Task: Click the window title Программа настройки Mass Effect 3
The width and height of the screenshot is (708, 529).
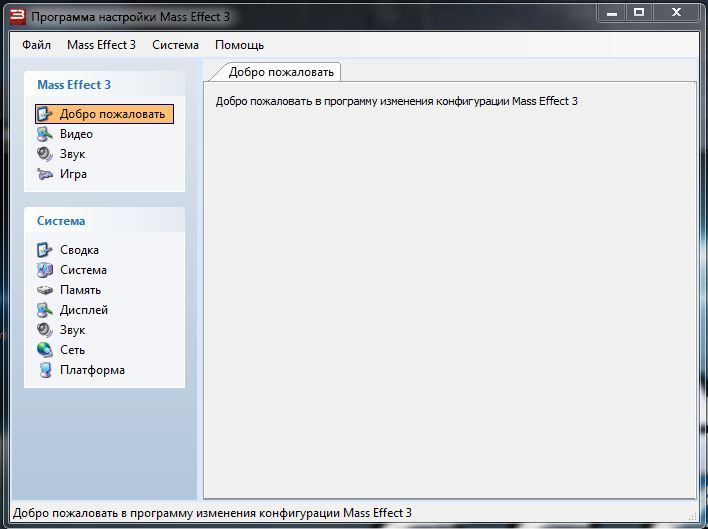Action: [130, 17]
